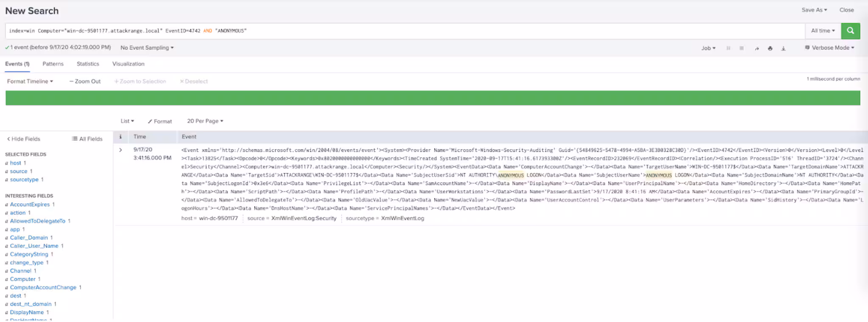Open the No Event Sampling dropdown

pyautogui.click(x=147, y=48)
